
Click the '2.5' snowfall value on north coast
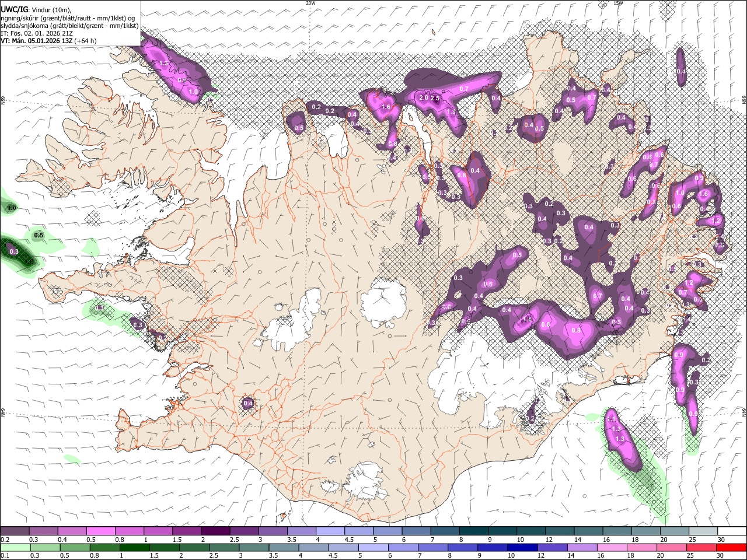pos(435,98)
